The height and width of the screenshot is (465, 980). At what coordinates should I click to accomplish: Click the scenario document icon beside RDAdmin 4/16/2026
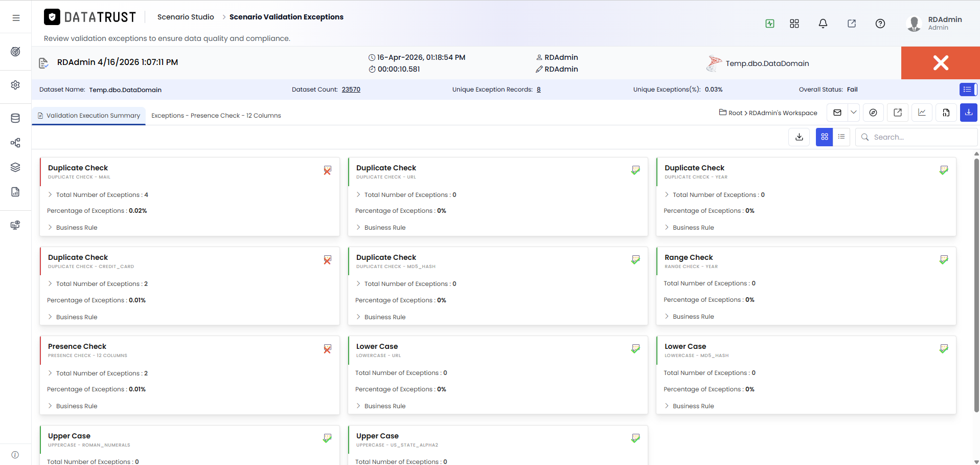click(43, 63)
